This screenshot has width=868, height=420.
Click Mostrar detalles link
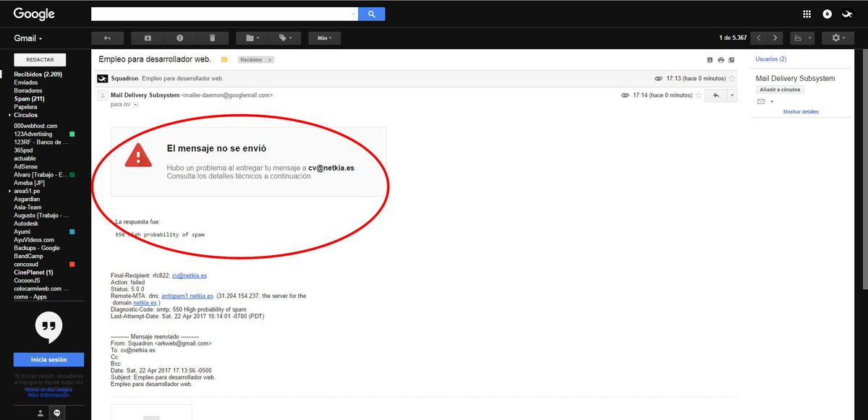click(x=801, y=112)
